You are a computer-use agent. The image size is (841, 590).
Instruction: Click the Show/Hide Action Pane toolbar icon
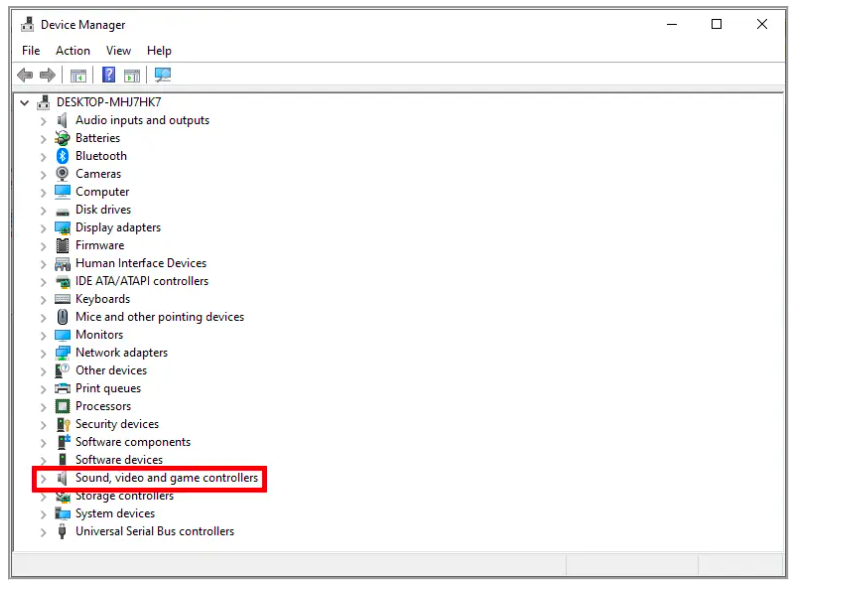132,76
